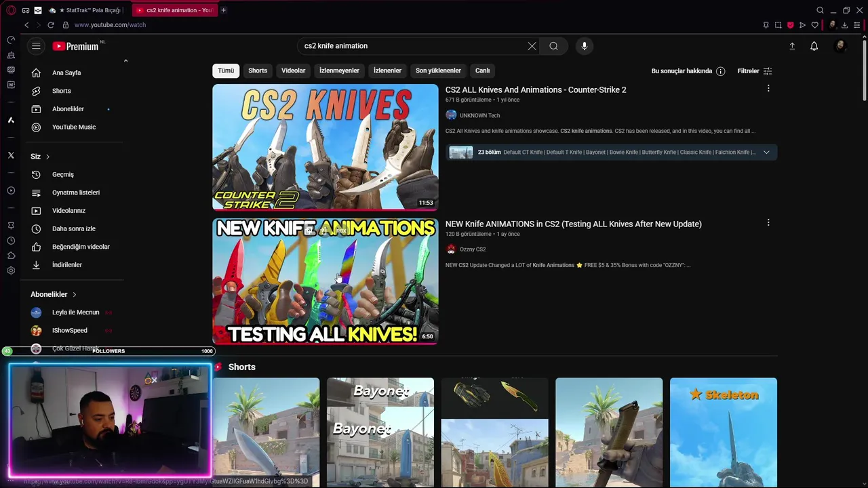
Task: Select the Shorts filter chip
Action: click(x=258, y=70)
